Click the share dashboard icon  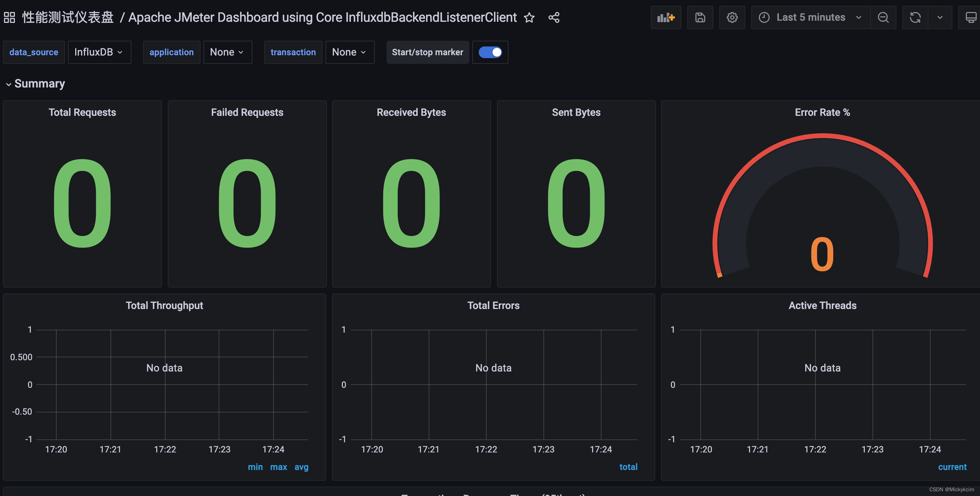(554, 17)
